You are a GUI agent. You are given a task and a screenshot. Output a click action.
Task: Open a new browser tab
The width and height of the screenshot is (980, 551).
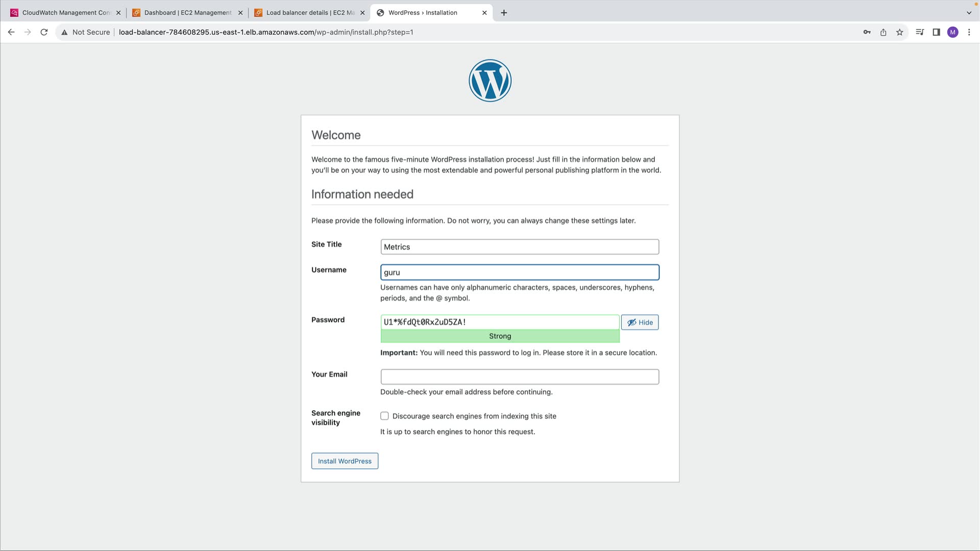tap(504, 13)
